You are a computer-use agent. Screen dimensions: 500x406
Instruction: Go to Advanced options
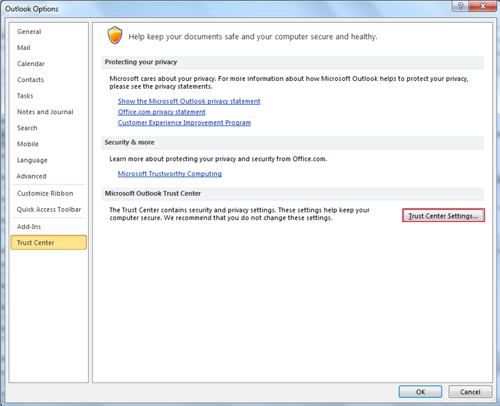click(x=31, y=176)
